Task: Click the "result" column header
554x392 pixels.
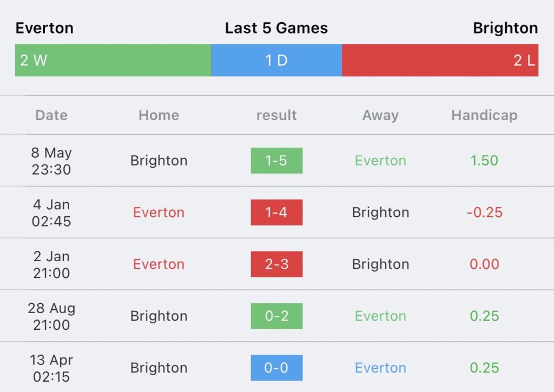Action: point(276,115)
